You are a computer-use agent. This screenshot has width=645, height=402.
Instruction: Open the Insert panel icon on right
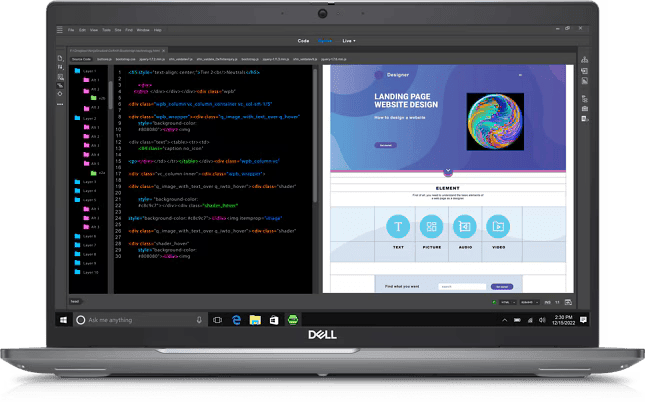(585, 71)
